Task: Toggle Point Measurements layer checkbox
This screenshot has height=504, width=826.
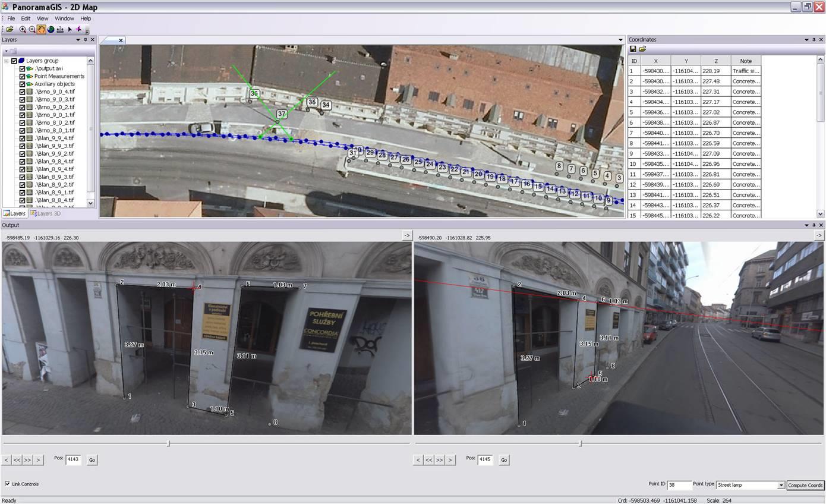Action: click(23, 76)
